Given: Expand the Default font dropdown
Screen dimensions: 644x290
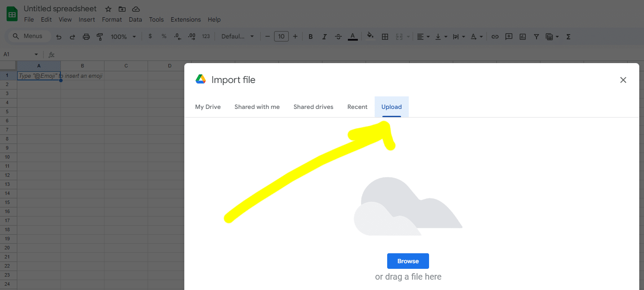Looking at the screenshot, I should tap(237, 37).
